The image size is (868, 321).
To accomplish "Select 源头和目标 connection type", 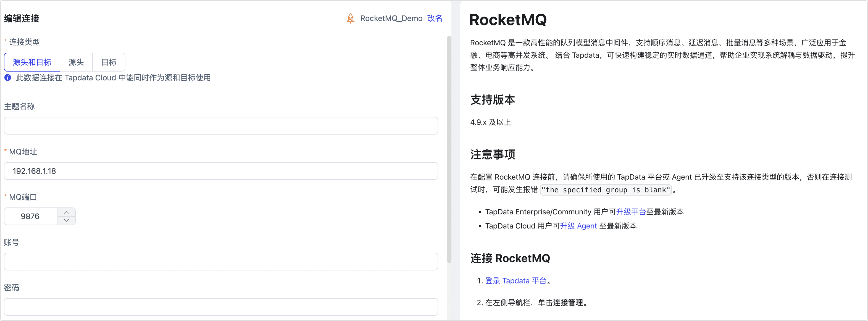I will pyautogui.click(x=32, y=62).
